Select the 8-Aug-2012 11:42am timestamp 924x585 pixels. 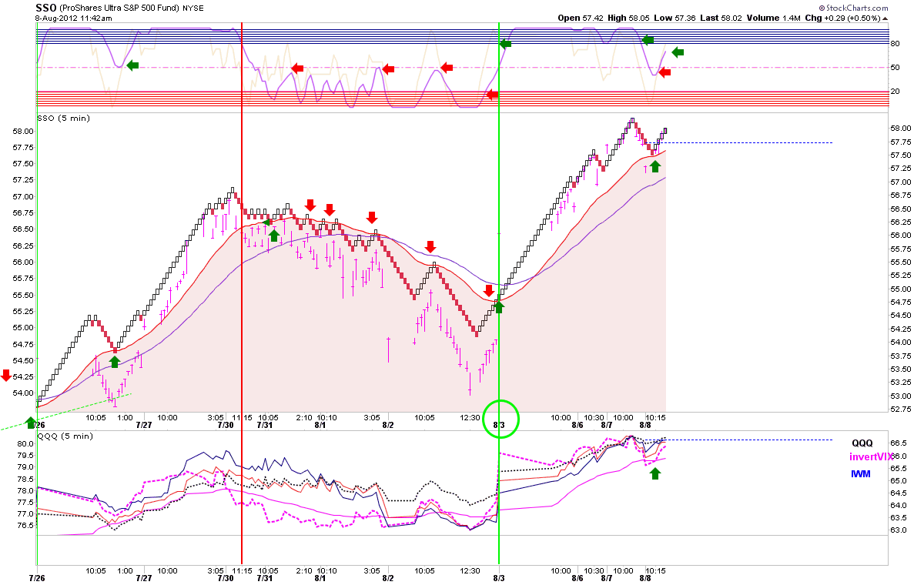click(73, 18)
